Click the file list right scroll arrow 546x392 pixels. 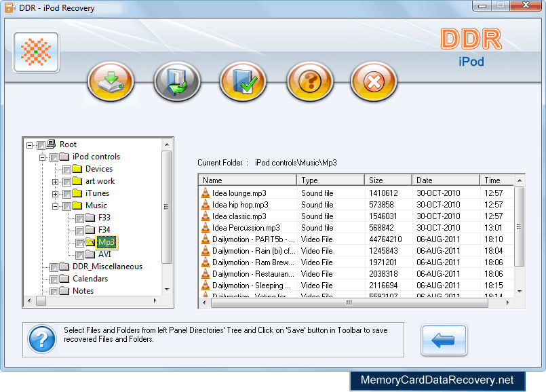508,303
